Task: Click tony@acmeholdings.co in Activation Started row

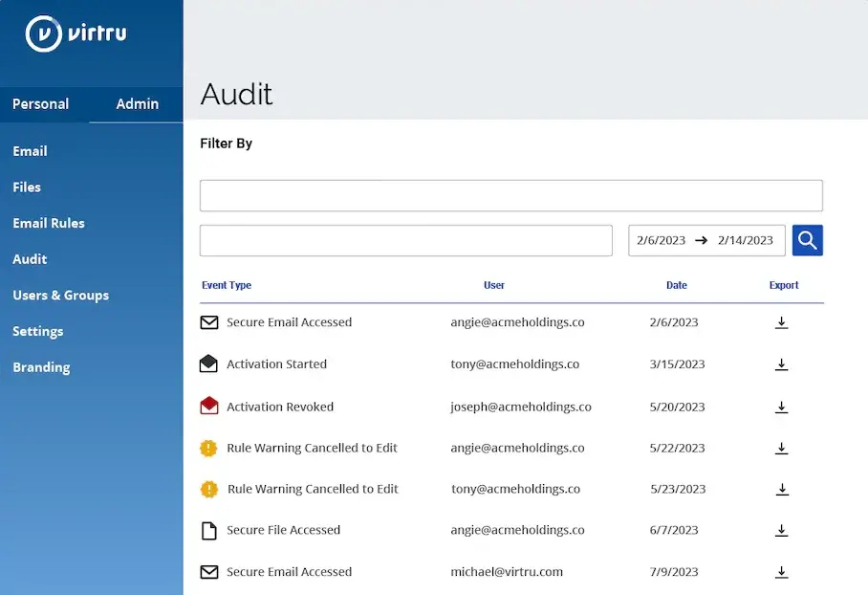Action: (515, 364)
